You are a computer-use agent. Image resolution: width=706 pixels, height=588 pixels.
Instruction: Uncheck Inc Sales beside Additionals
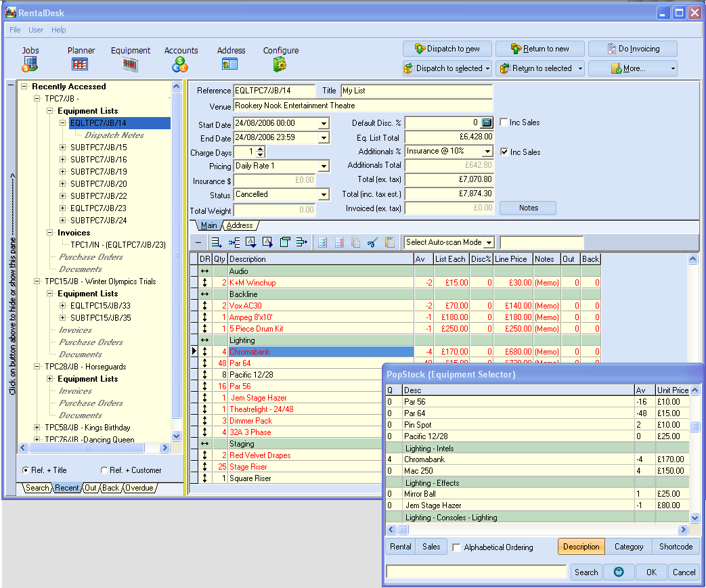[504, 152]
